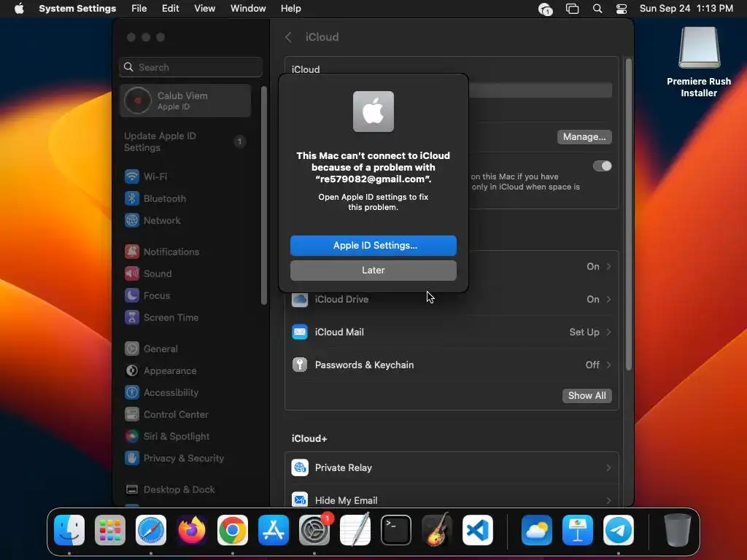Click the sidebar Search field

pos(190,67)
